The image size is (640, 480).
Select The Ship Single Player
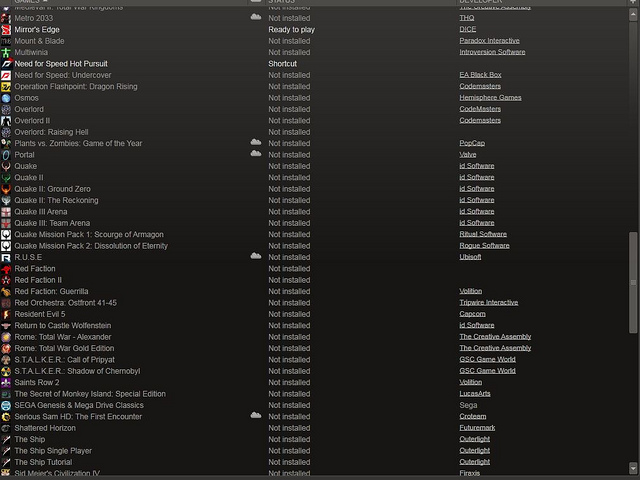53,451
